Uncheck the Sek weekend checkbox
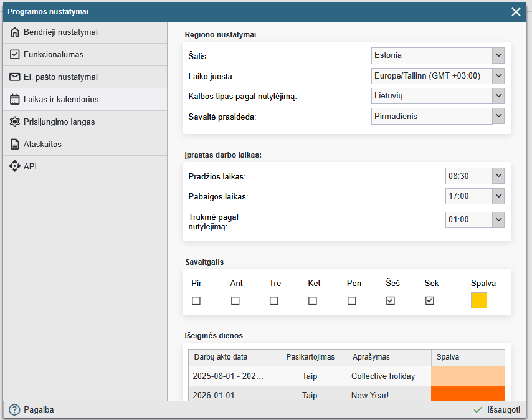This screenshot has height=420, width=532. point(430,301)
